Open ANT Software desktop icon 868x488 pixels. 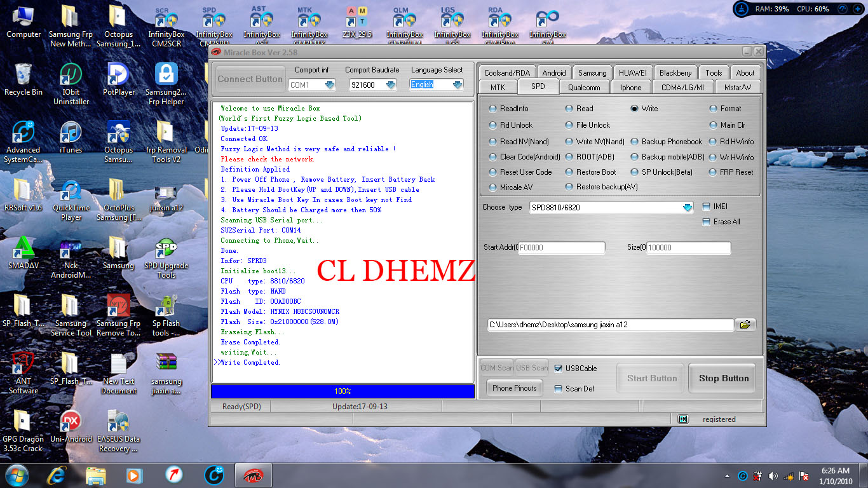coord(24,374)
